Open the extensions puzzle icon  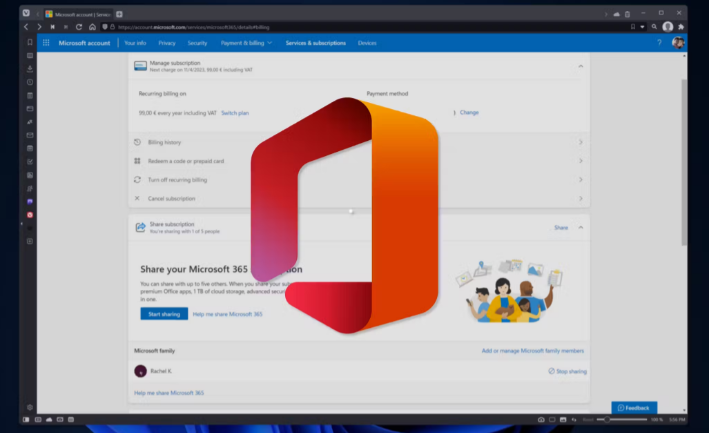click(681, 27)
